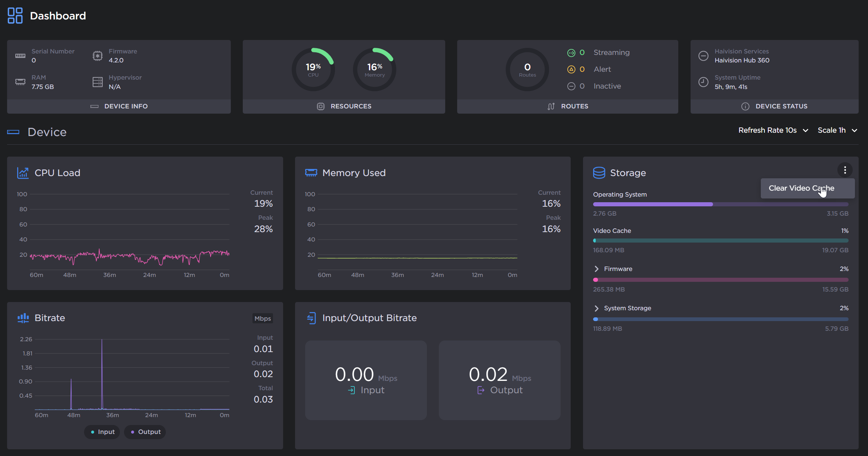Click the Device Status info icon
The height and width of the screenshot is (456, 868).
click(x=745, y=106)
